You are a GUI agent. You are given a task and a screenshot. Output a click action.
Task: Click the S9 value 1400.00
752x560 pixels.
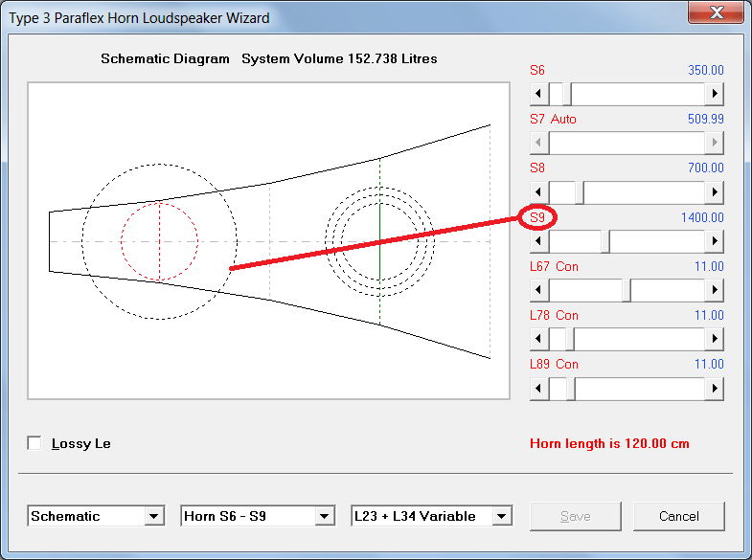point(702,217)
